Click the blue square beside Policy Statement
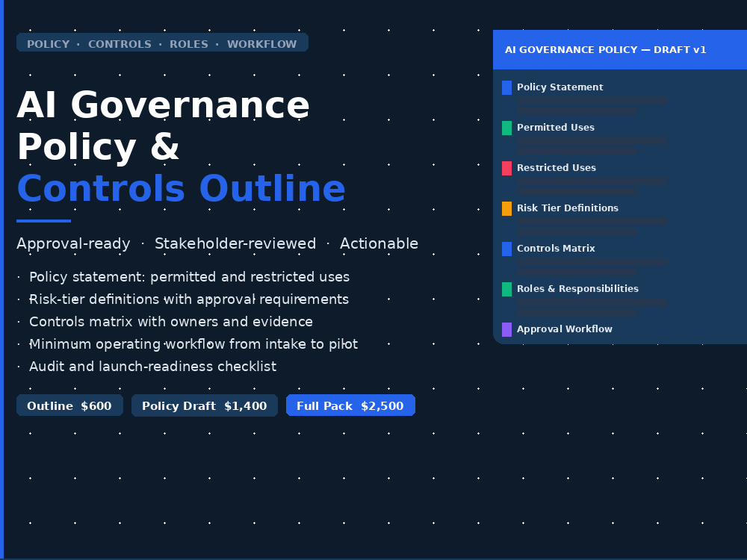The image size is (747, 560). pyautogui.click(x=507, y=87)
